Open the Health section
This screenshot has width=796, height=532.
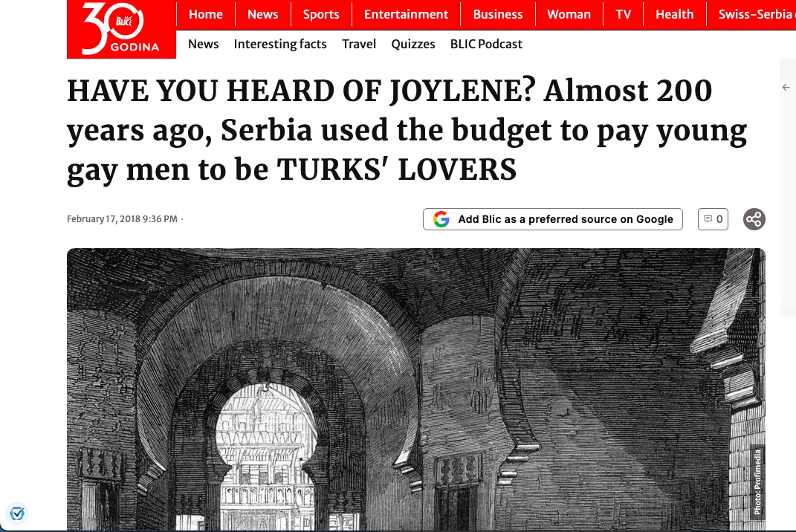674,14
